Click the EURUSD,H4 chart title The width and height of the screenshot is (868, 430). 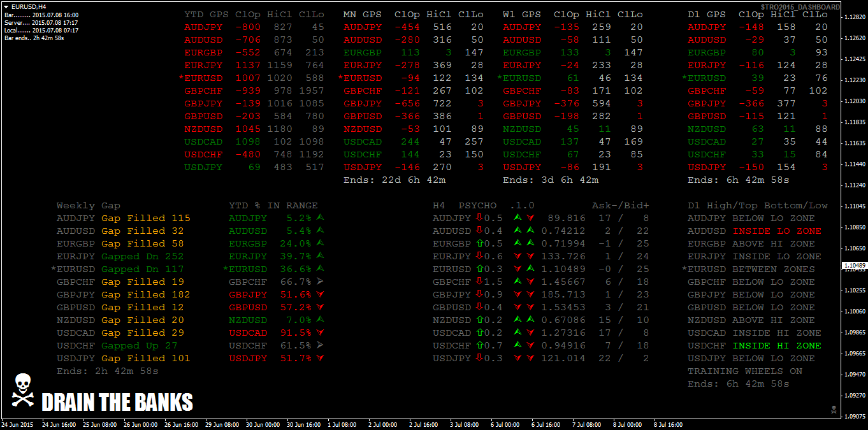[29, 6]
